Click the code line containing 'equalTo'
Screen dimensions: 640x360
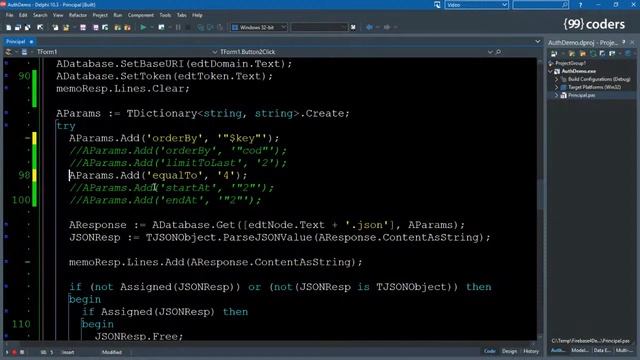(x=158, y=176)
